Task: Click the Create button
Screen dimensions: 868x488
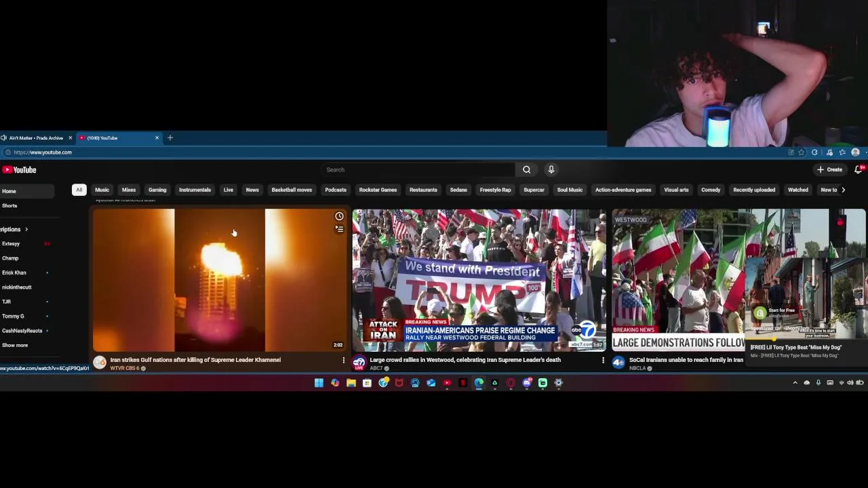Action: [x=830, y=170]
